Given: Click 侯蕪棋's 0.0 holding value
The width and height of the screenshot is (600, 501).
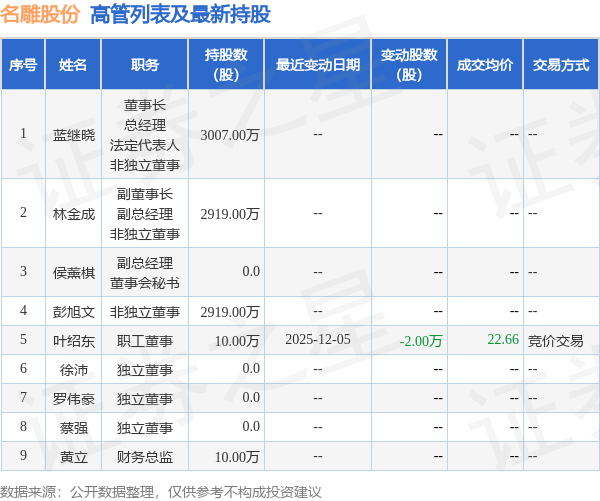Looking at the screenshot, I should point(251,271).
